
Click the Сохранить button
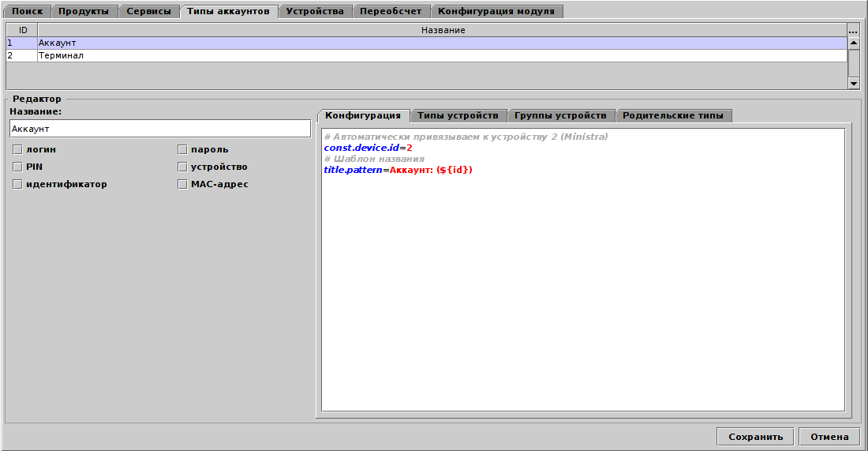755,437
